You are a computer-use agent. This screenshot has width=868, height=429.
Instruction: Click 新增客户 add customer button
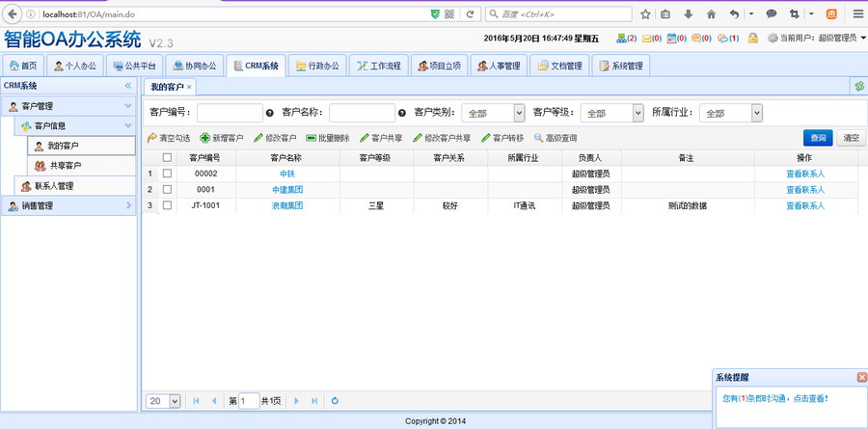click(222, 138)
